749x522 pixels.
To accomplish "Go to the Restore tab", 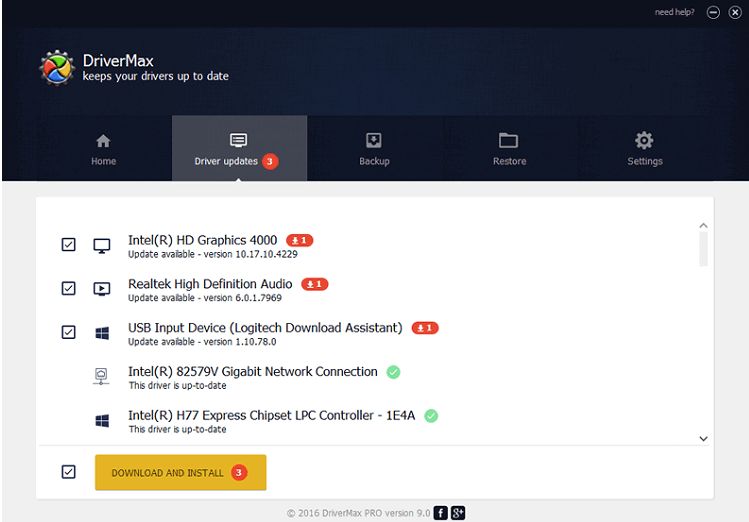I will (509, 149).
